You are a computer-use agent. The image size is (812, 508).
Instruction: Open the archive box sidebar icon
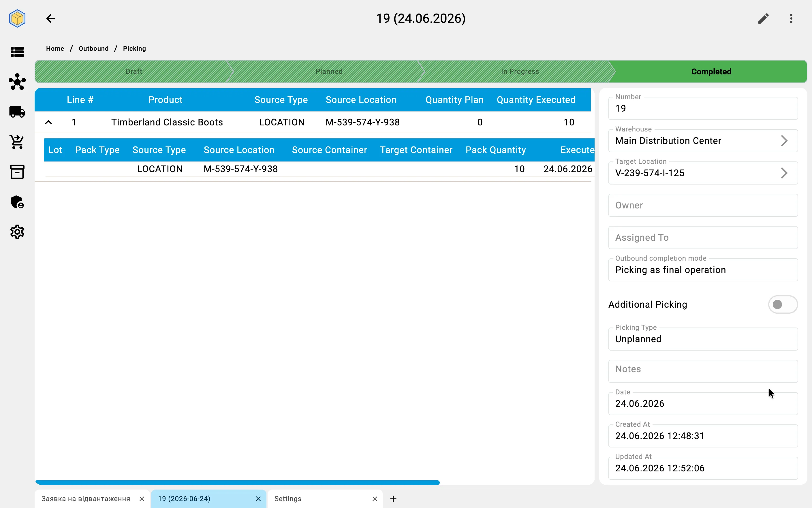pyautogui.click(x=17, y=172)
